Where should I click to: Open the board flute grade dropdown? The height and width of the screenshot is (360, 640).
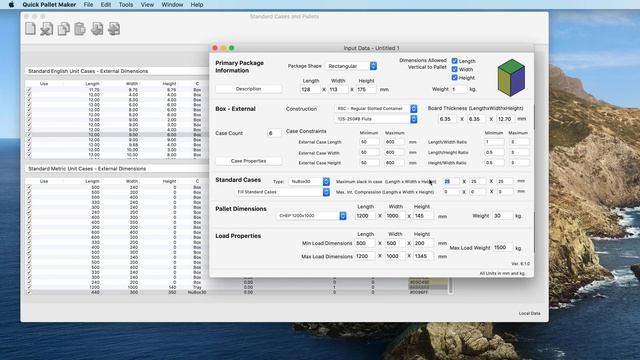376,119
